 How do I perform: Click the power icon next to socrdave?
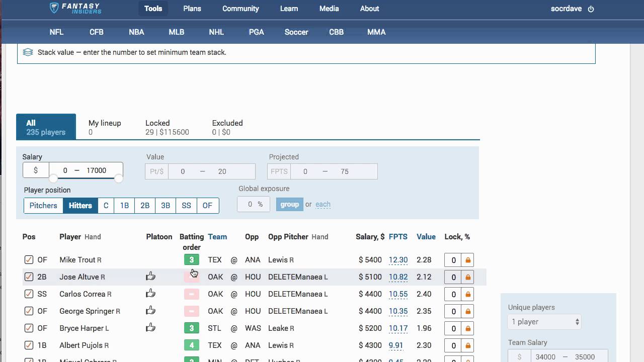pyautogui.click(x=591, y=9)
